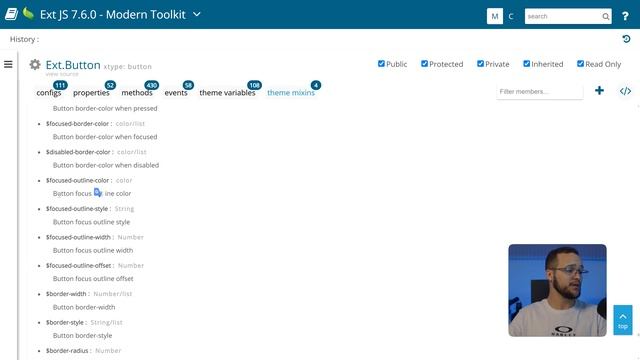Open help with the question mark icon
Screen dimensions: 640x360
[625, 16]
